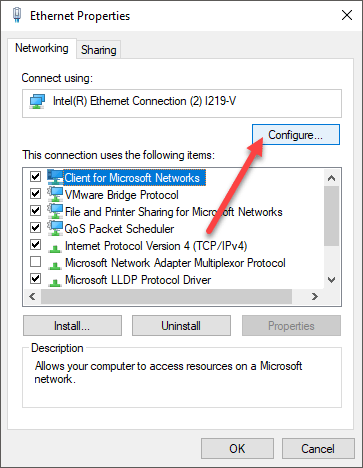Click the Intel Ethernet adapter icon
The width and height of the screenshot is (363, 468).
[x=37, y=101]
